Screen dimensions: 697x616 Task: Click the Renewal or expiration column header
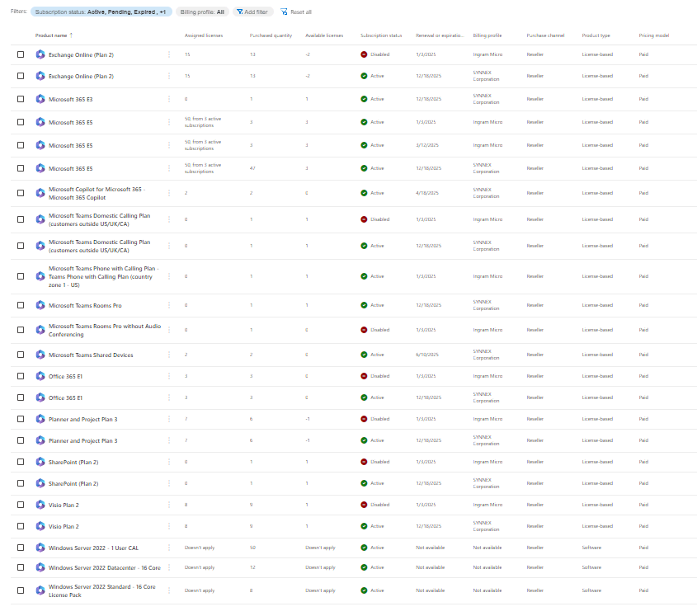(440, 35)
